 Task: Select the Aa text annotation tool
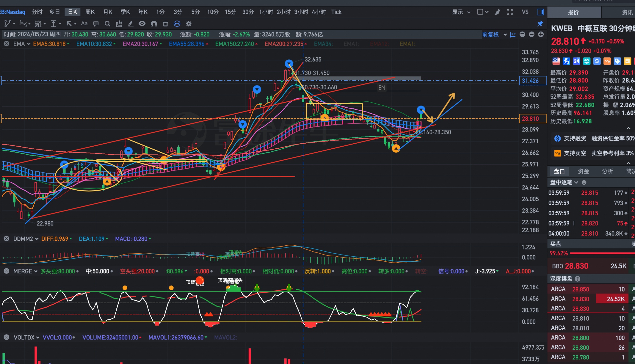[84, 24]
